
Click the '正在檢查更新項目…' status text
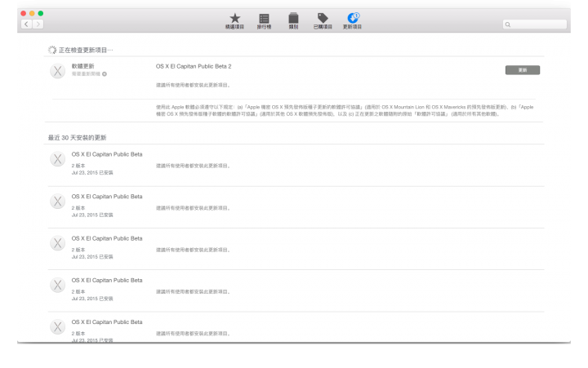click(x=86, y=51)
